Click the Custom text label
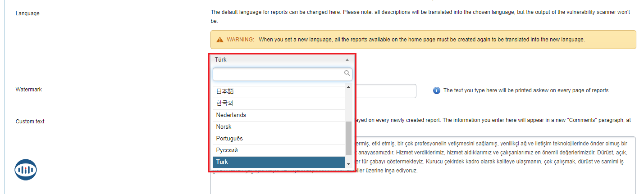 click(30, 122)
